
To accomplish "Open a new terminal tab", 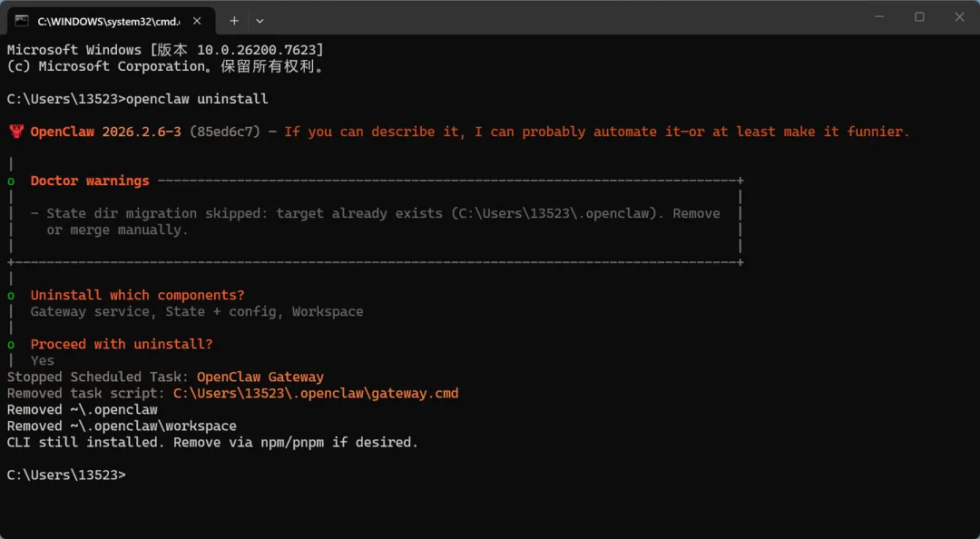I will pyautogui.click(x=233, y=20).
